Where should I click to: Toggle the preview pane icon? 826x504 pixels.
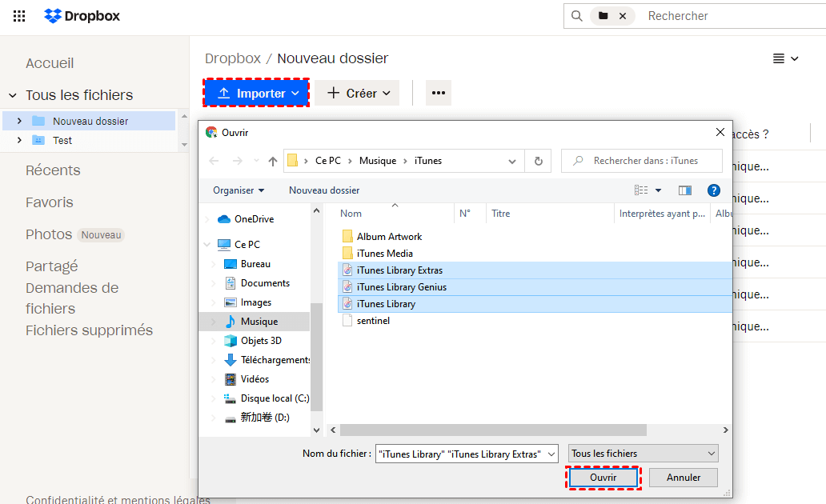point(684,190)
